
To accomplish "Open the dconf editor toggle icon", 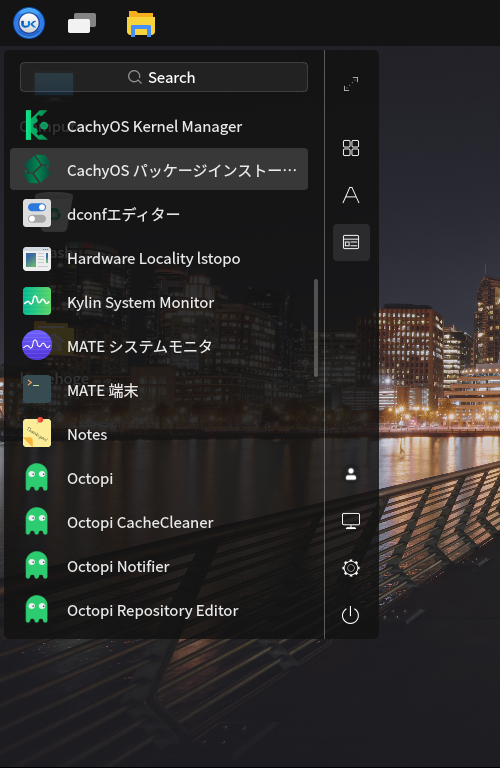I will coord(37,213).
